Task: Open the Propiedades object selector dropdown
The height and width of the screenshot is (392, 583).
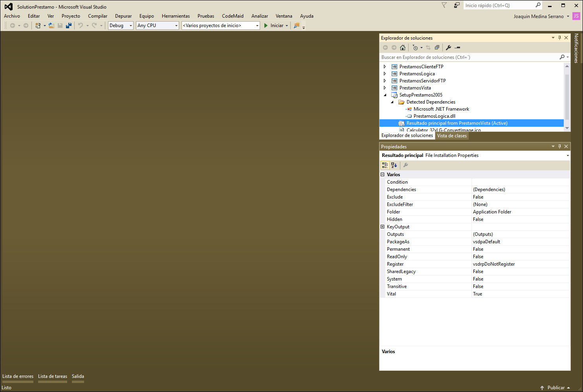Action: 568,155
